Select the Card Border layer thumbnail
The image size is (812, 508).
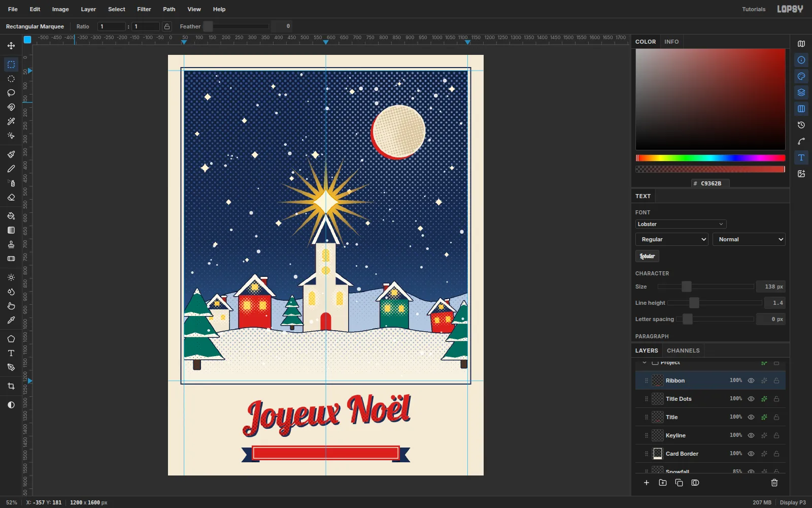pyautogui.click(x=658, y=454)
